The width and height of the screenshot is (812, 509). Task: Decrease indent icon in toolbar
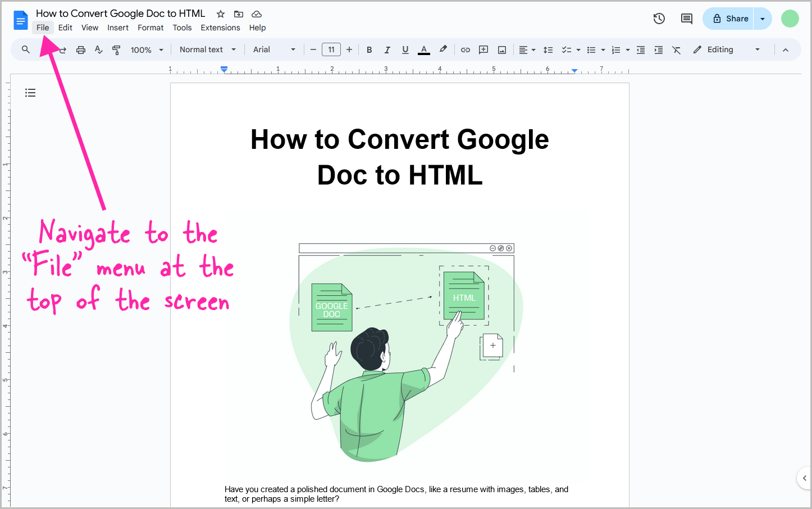[641, 50]
